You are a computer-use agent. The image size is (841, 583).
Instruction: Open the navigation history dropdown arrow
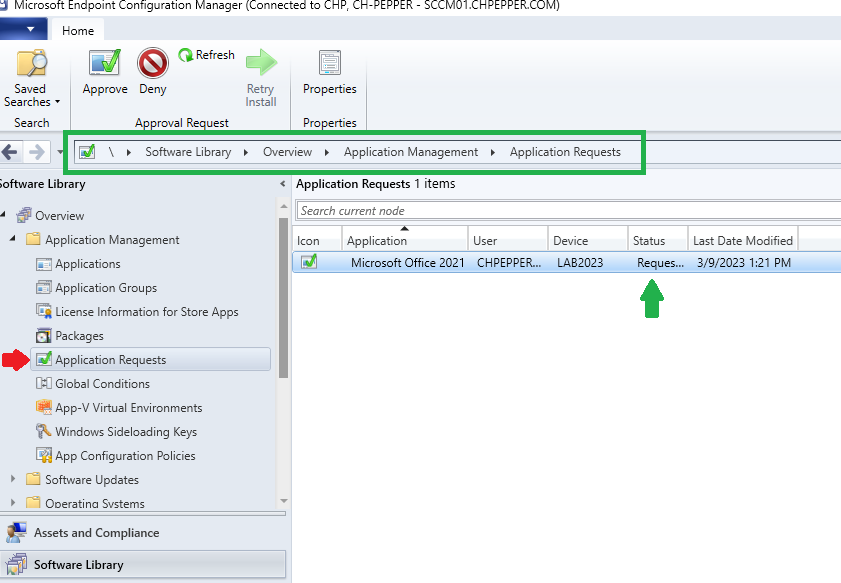tap(59, 152)
